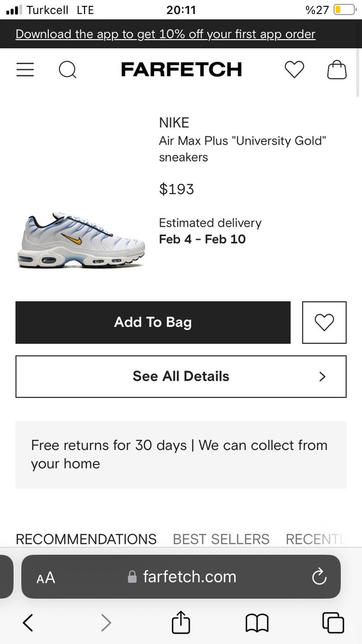Go back using the left arrow
The height and width of the screenshot is (644, 362).
[28, 622]
